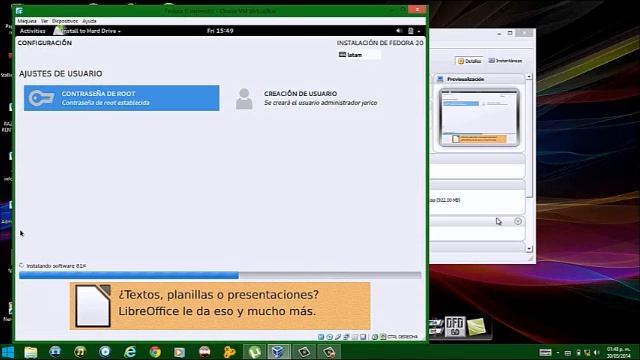Click the USB devices status icon
This screenshot has width=640, height=360.
click(338, 337)
